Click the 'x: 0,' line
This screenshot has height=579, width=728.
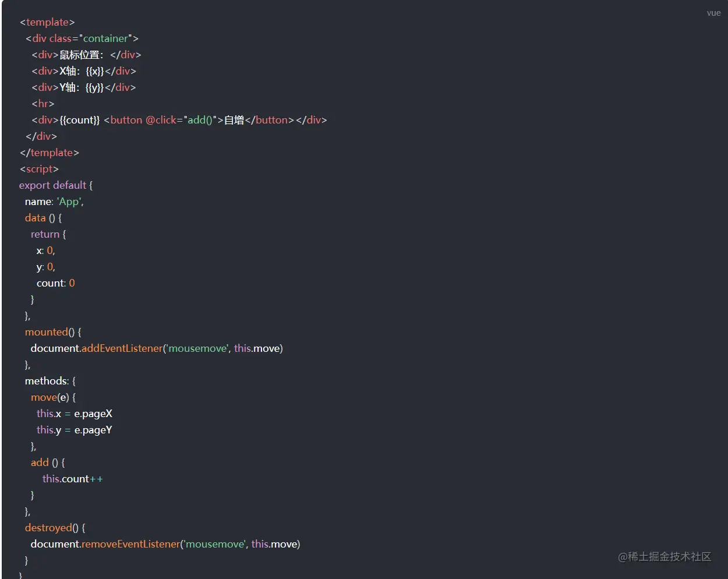tap(45, 250)
